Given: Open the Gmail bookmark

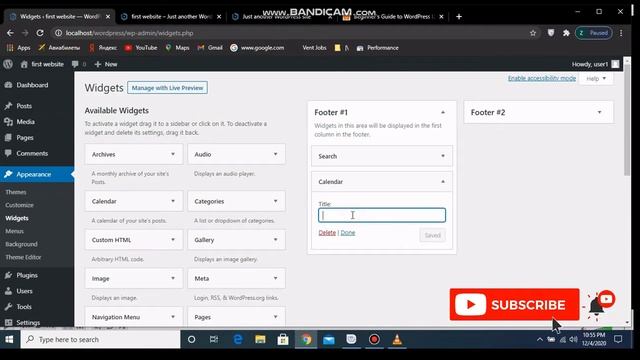Looking at the screenshot, I should [x=210, y=48].
